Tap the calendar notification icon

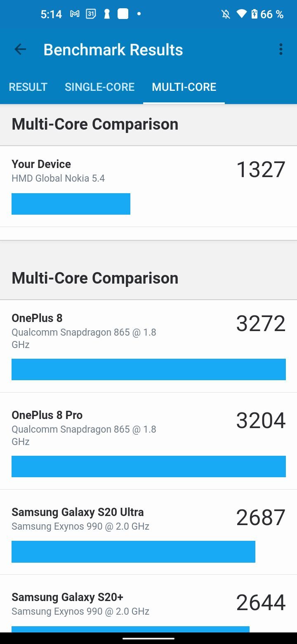tap(91, 14)
